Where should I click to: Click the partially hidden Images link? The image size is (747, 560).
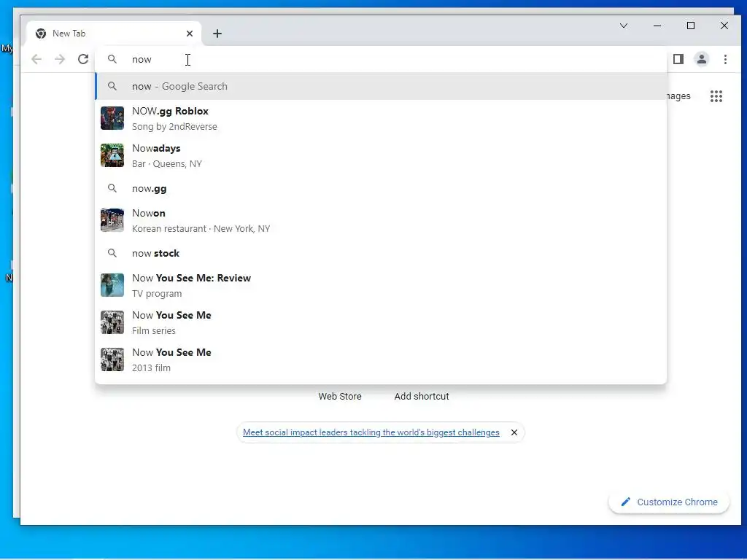[678, 96]
